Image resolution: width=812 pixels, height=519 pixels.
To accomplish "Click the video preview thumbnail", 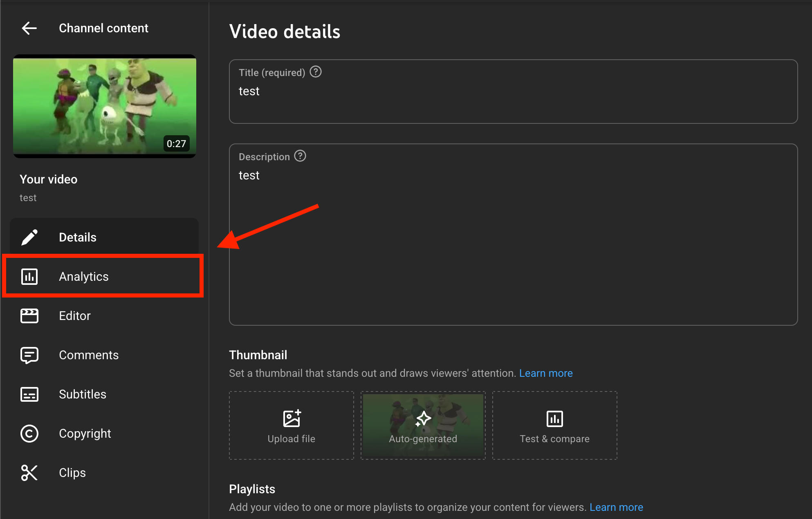I will pyautogui.click(x=104, y=106).
